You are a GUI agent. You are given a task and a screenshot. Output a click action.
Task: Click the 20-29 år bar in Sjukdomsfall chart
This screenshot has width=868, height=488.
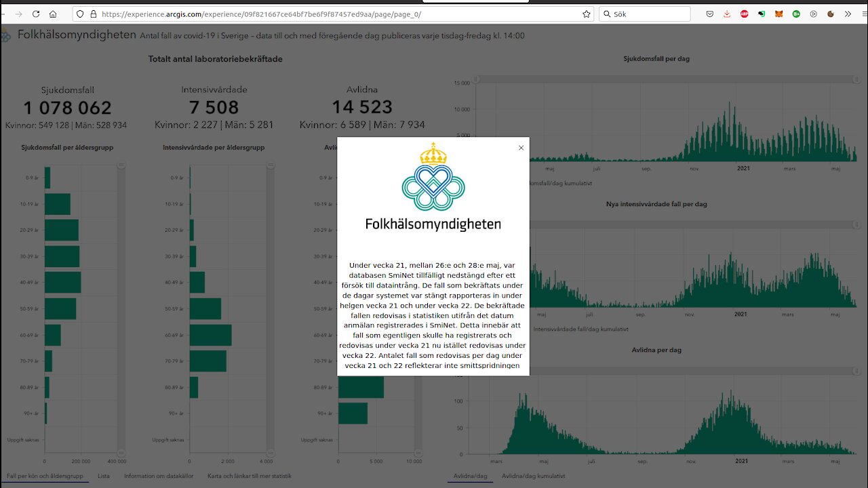62,230
